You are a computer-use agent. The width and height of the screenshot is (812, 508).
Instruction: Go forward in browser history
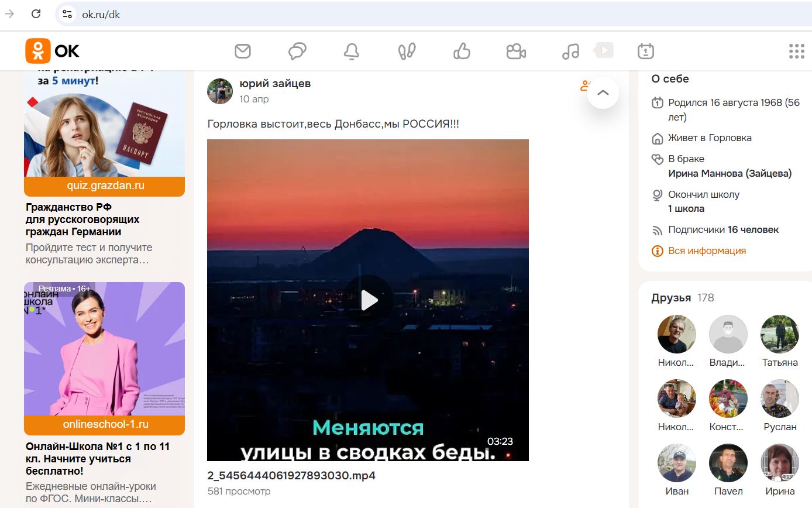point(9,14)
